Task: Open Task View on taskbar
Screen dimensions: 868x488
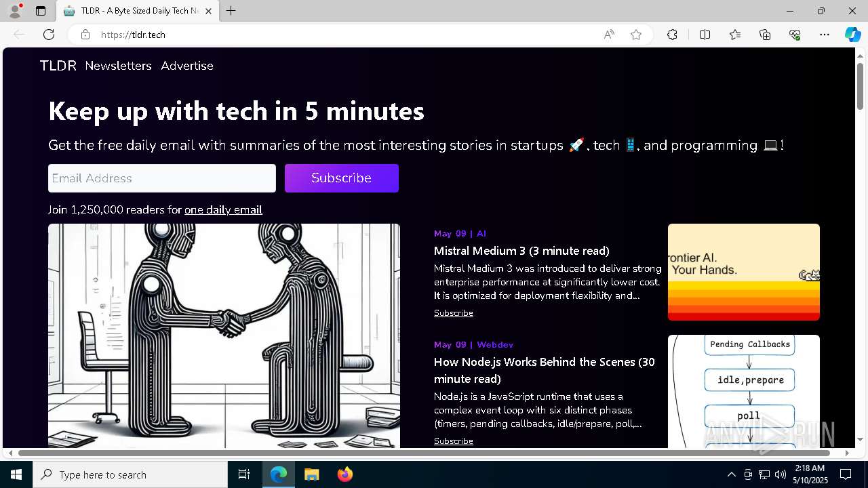Action: tap(244, 474)
